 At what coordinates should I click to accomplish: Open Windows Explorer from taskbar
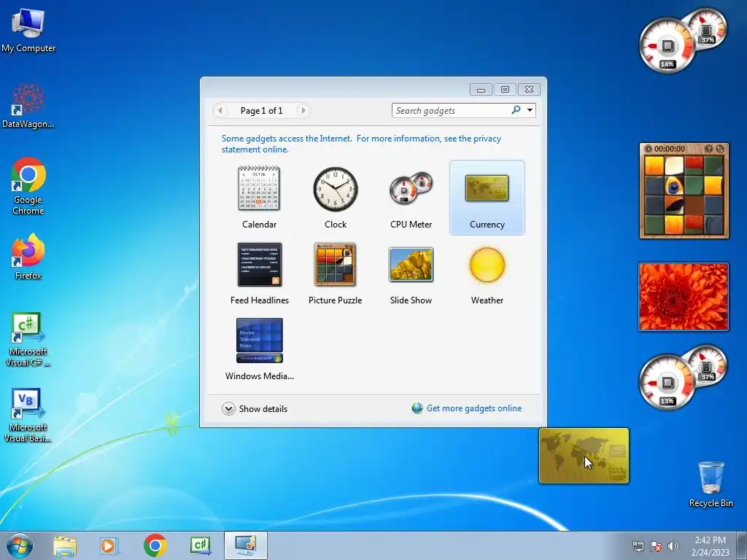(65, 545)
